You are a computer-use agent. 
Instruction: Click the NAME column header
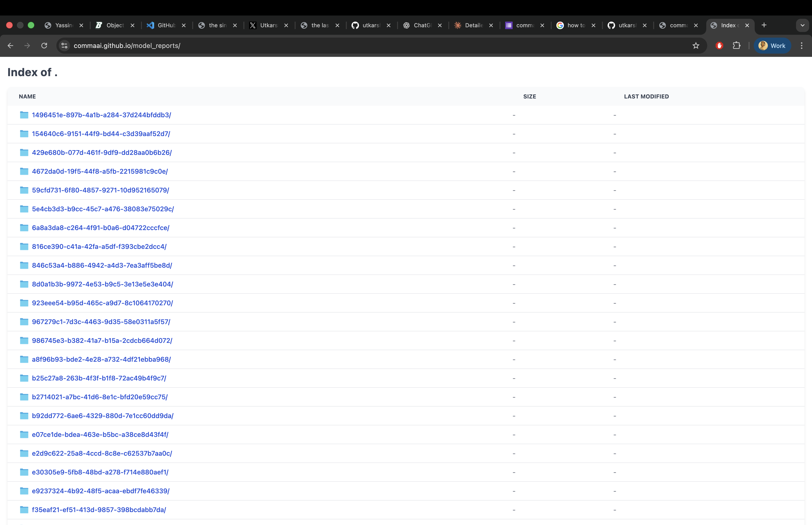[27, 97]
